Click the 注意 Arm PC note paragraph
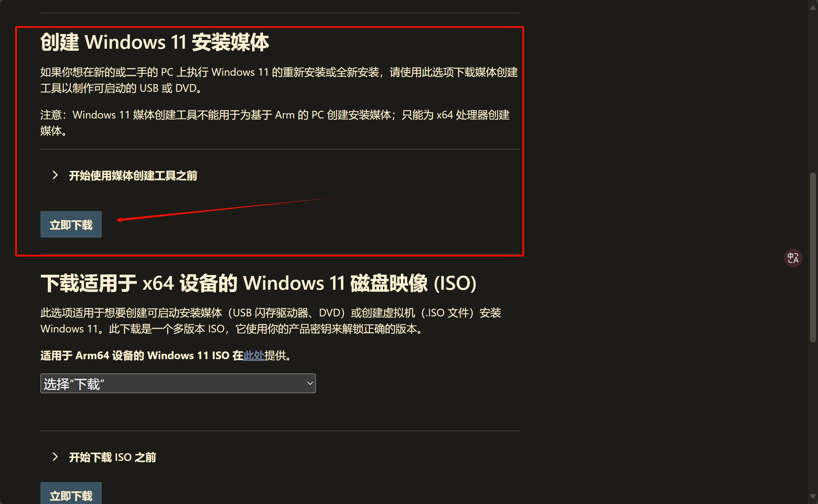Image resolution: width=818 pixels, height=504 pixels. 275,123
